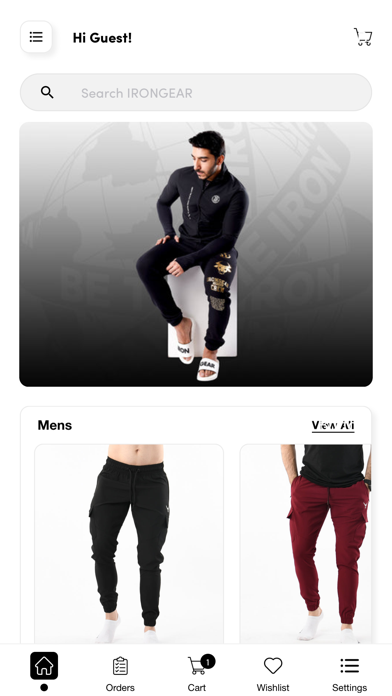
Task: Select the Cart tab label
Action: tap(197, 688)
